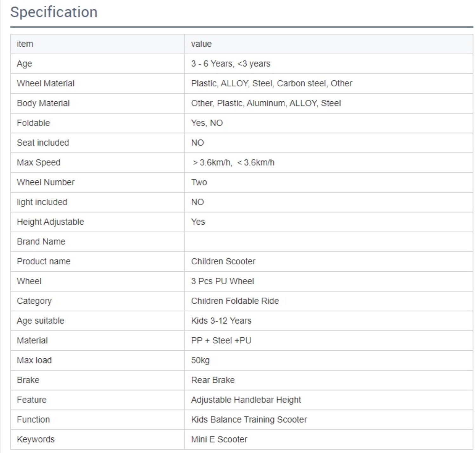Select the 'value' column header
476x453 pixels.
tap(201, 44)
